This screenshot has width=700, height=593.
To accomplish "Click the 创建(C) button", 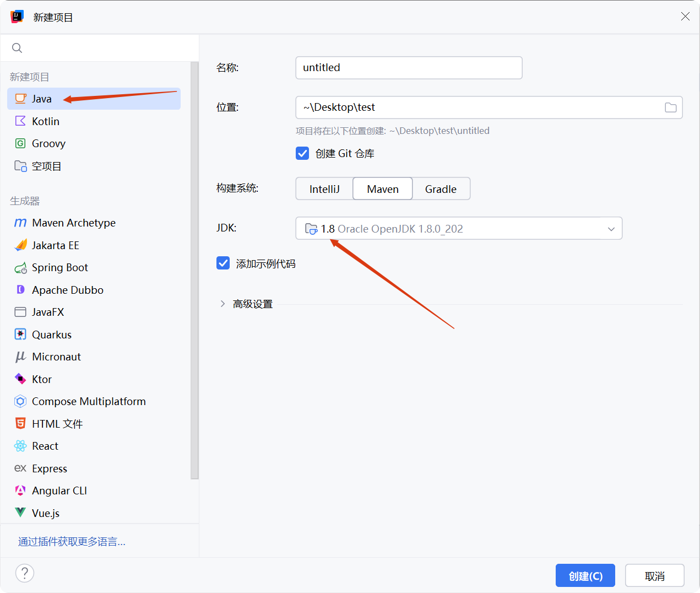I will (x=585, y=575).
